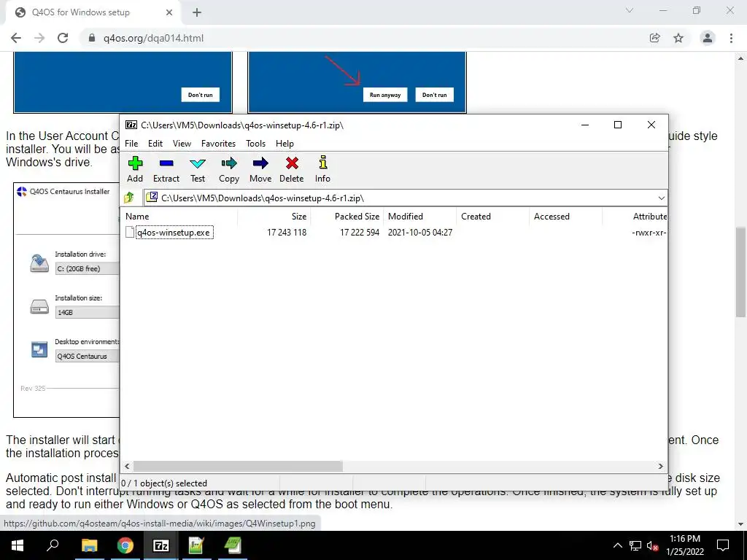Screen dimensions: 747x560
Task: Open the Chrome profile avatar
Action: (x=708, y=38)
